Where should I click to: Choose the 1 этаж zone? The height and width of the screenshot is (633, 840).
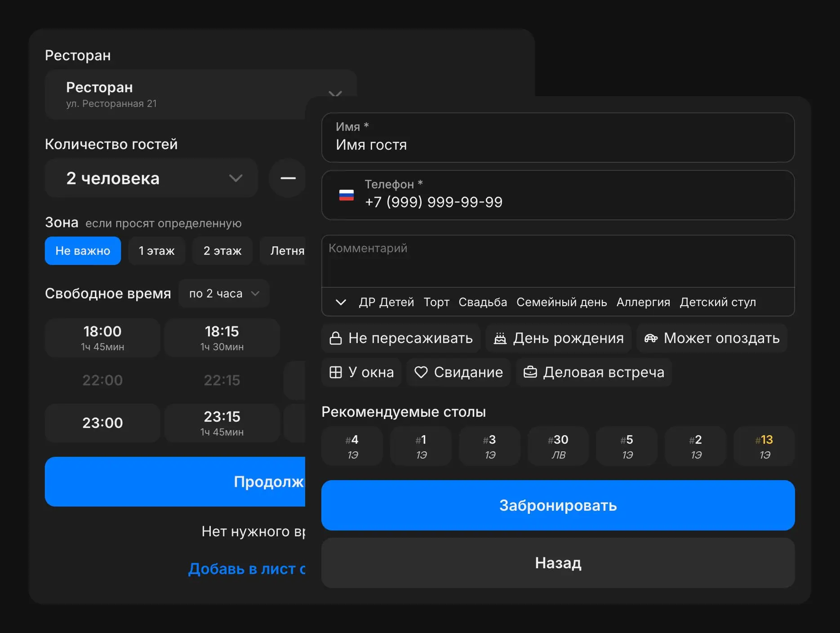coord(156,251)
